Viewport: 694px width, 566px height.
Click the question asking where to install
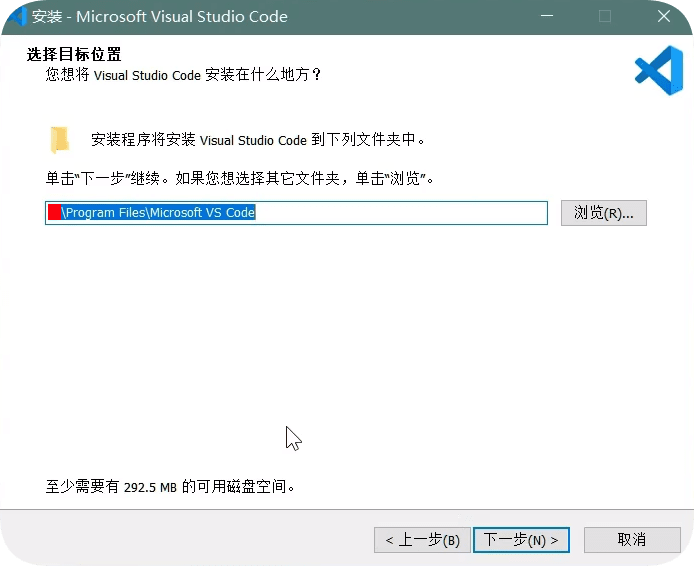pyautogui.click(x=183, y=75)
